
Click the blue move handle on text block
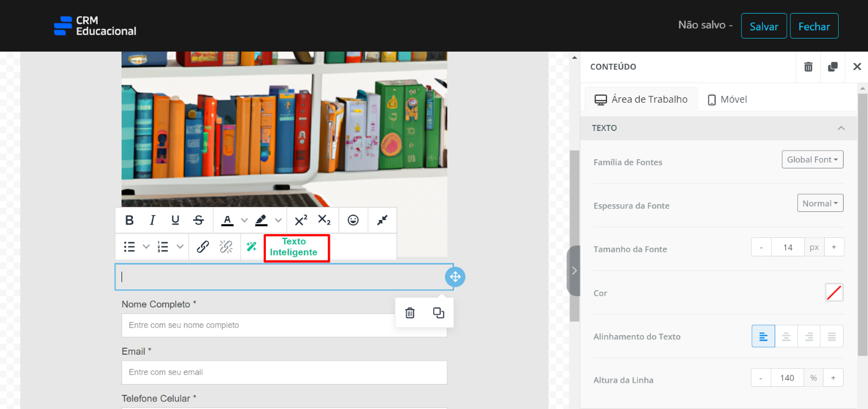(x=455, y=277)
